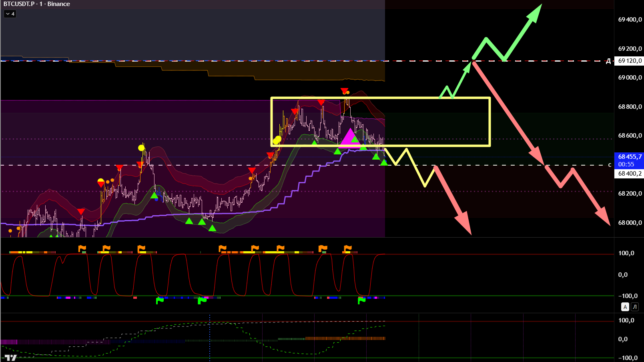Click the rightmost green flag in oscillator pane
Screen dimensions: 644x362
pyautogui.click(x=361, y=300)
